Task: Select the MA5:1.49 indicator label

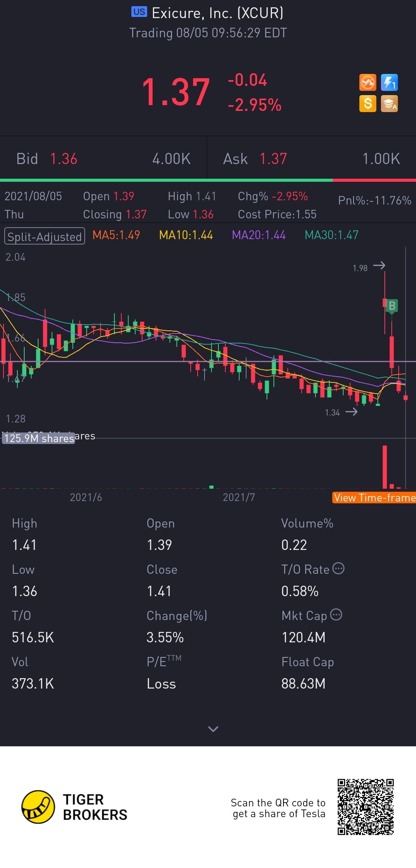Action: [x=116, y=235]
